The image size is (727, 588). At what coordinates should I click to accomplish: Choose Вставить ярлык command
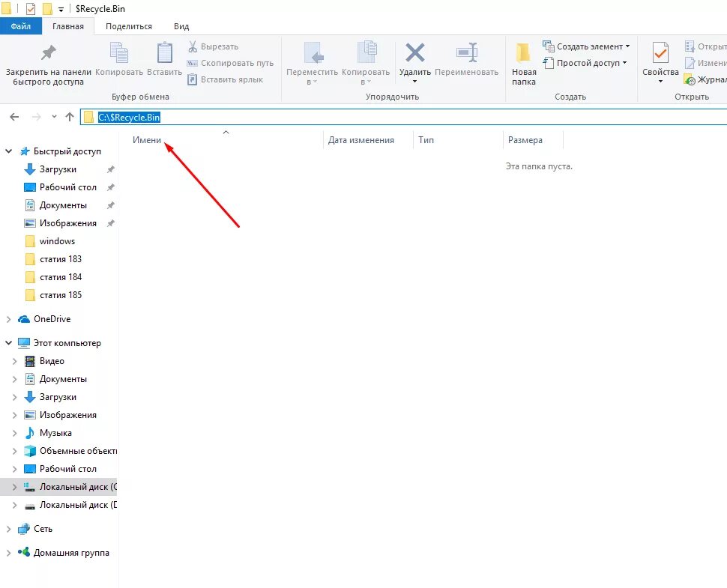pos(226,79)
